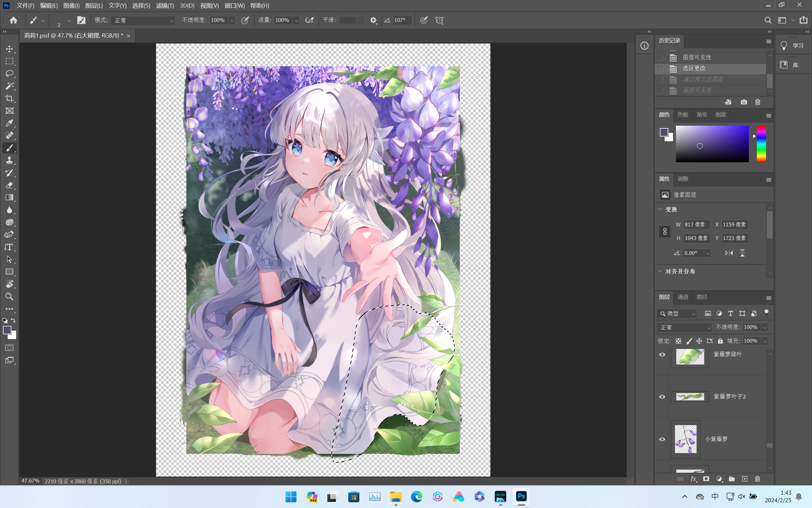Screen dimensions: 812x508
Task: Pick a color in the color field
Action: coord(712,144)
